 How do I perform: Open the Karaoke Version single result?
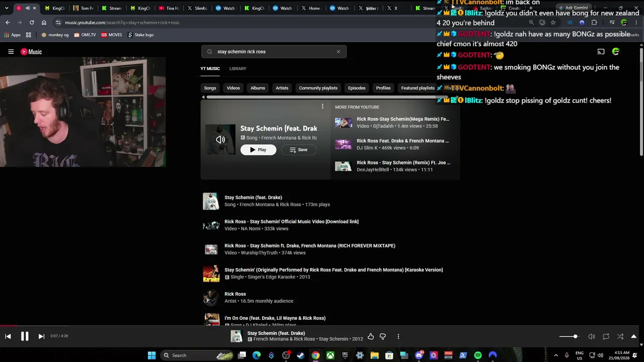coord(334,270)
